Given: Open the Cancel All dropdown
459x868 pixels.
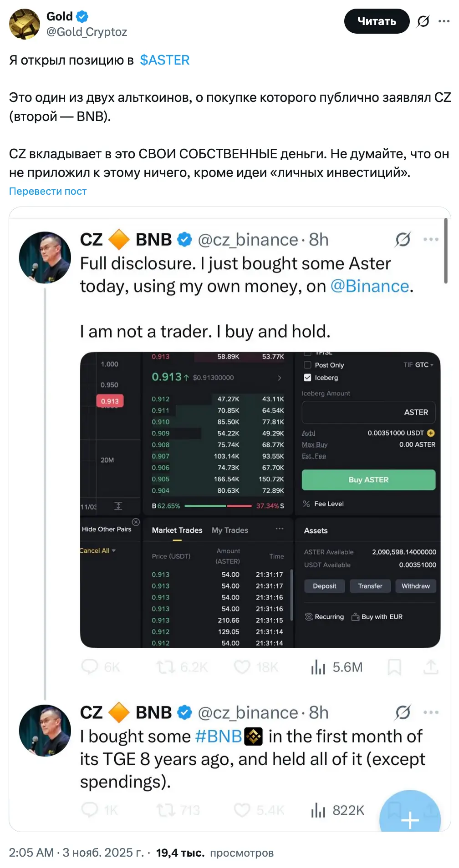Looking at the screenshot, I should click(x=97, y=550).
